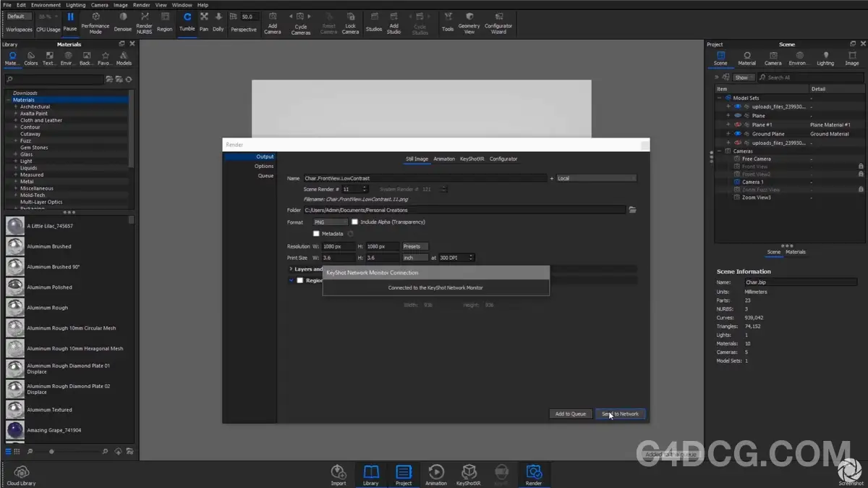Check the Metadata checkbox
This screenshot has height=488, width=868.
point(316,233)
